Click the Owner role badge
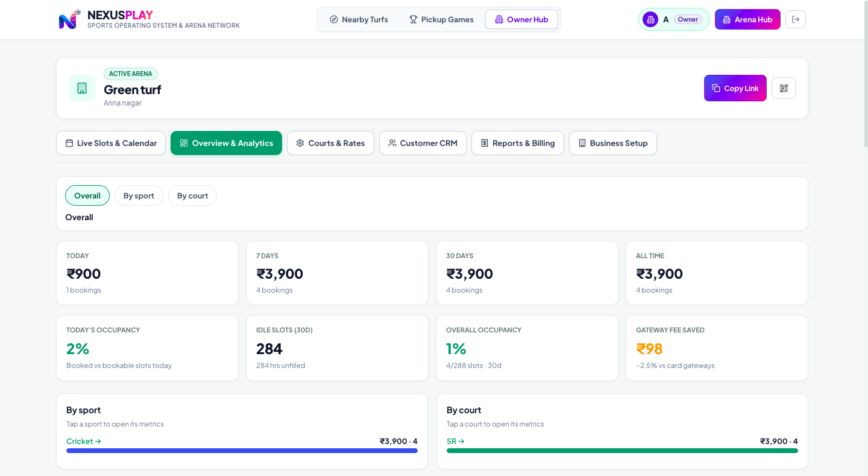Image resolution: width=868 pixels, height=476 pixels. click(x=688, y=19)
